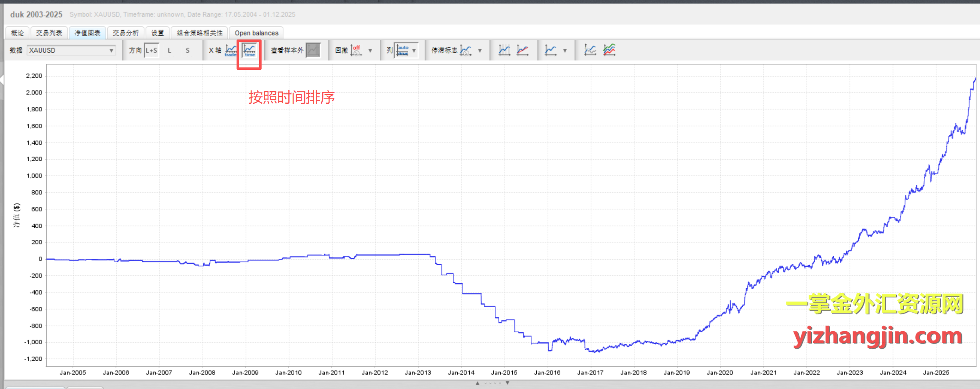Click the dashed-line chart icon with vertical arrow

pos(590,50)
